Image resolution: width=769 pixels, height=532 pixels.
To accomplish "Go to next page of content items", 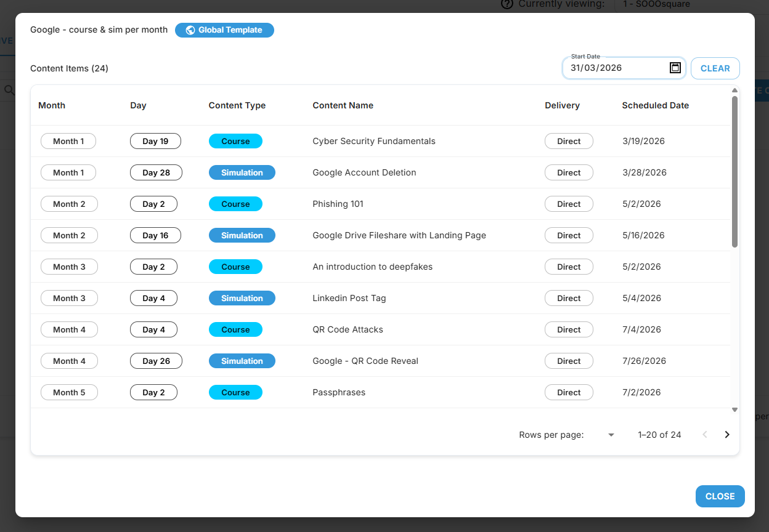I will pos(727,435).
